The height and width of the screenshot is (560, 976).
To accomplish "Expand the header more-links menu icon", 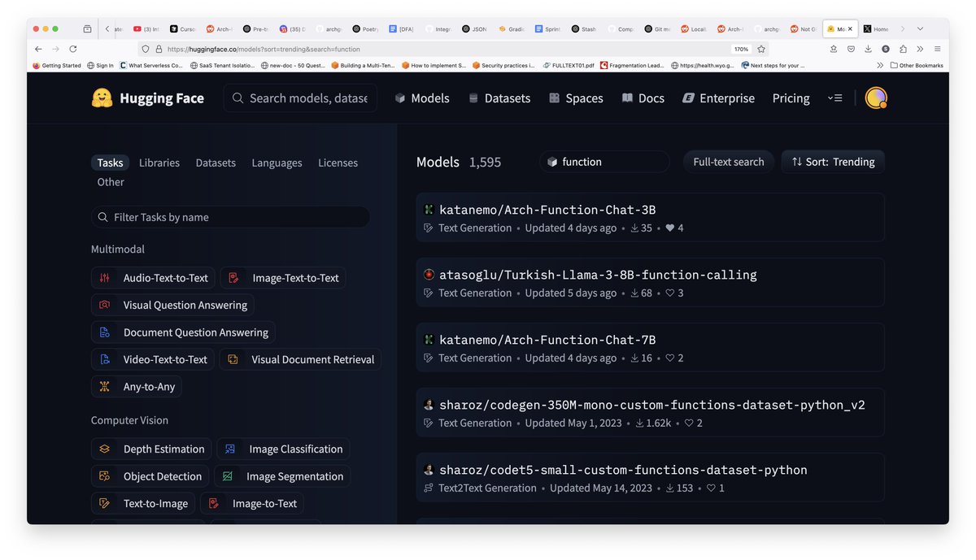I will [x=835, y=98].
